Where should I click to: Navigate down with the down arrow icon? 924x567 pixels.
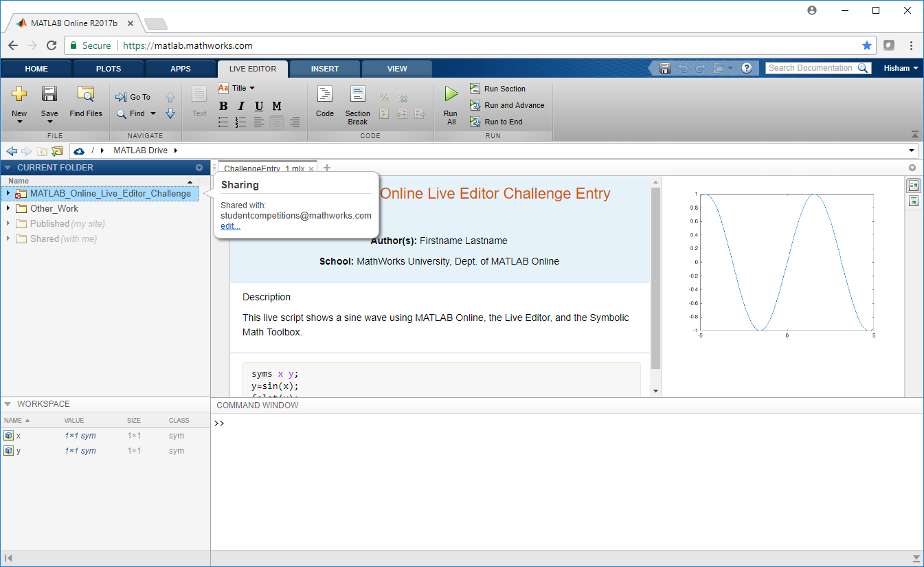(x=170, y=113)
